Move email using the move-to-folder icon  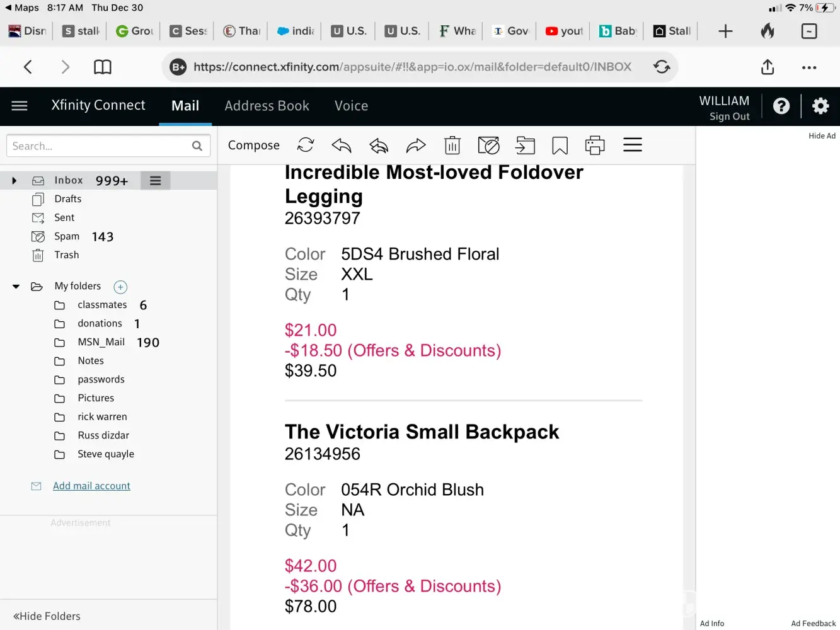coord(525,146)
